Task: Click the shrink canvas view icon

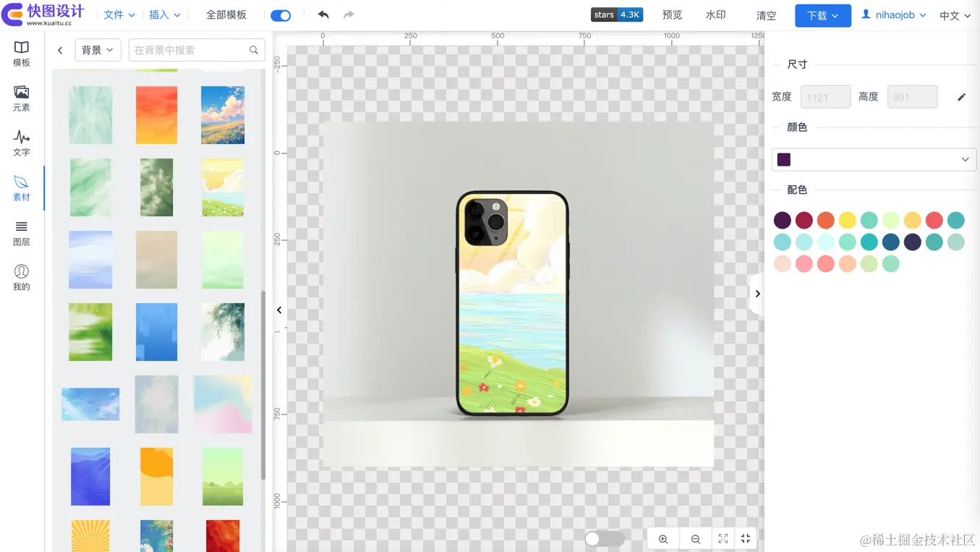Action: 746,539
